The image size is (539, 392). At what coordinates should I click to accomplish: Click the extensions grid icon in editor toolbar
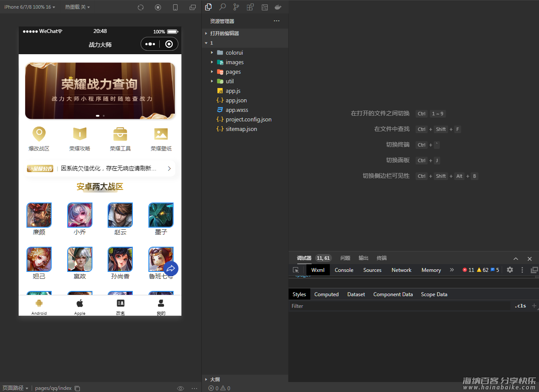tap(250, 7)
